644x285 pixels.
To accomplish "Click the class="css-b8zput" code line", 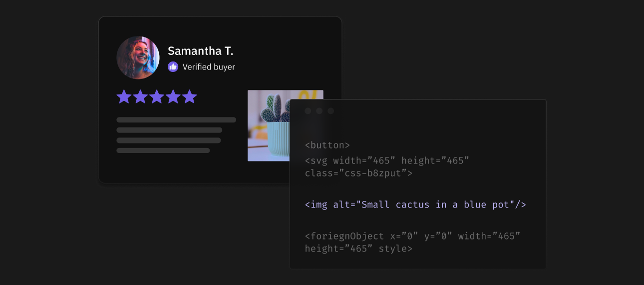I will [x=358, y=173].
